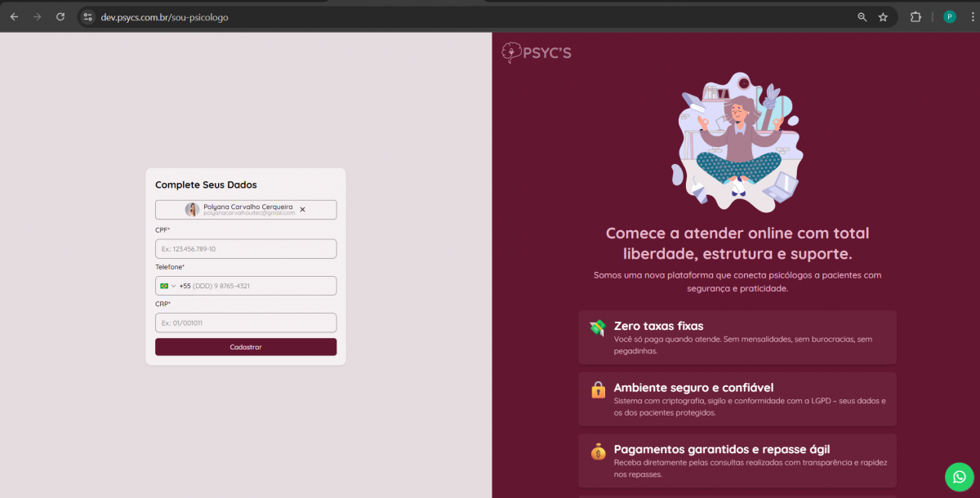The width and height of the screenshot is (980, 498).
Task: Click the address bar URL dev.psycs.com.br
Action: pyautogui.click(x=164, y=17)
